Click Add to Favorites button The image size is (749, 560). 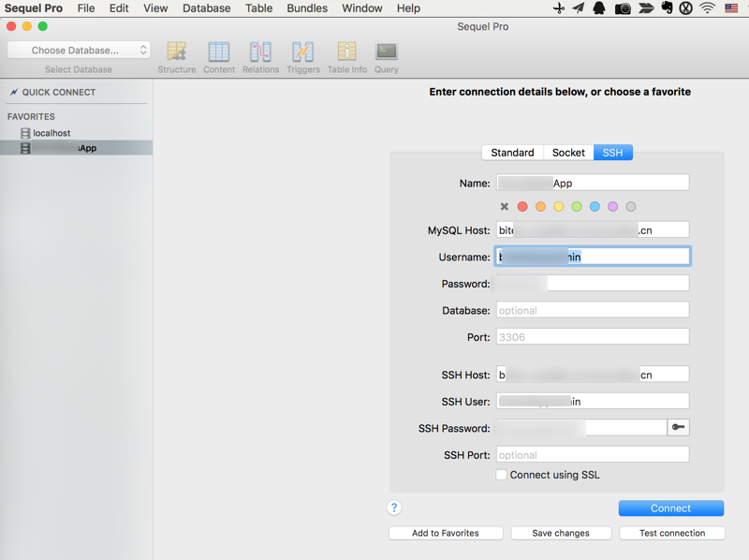click(x=446, y=533)
